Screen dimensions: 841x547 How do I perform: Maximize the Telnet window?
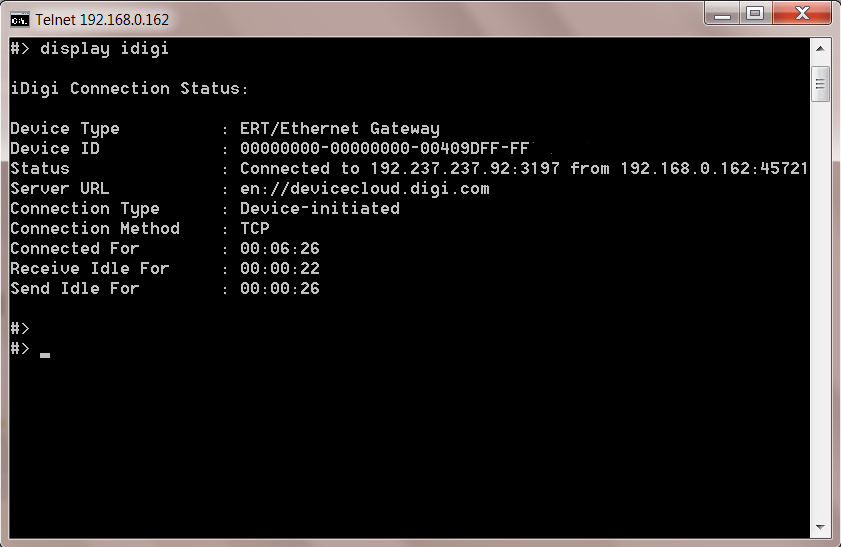[x=754, y=14]
